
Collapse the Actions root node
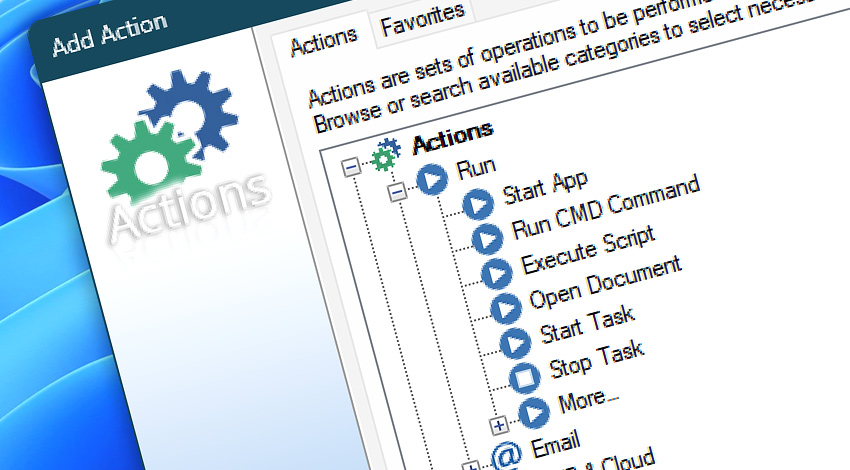[352, 166]
